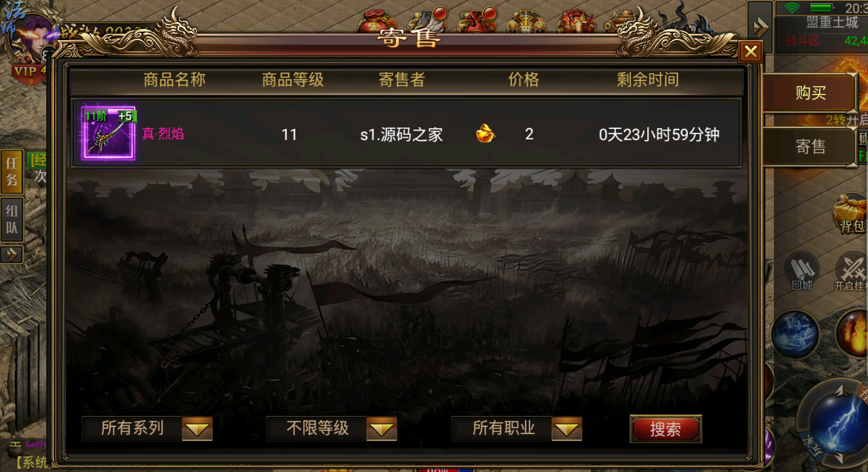Switch to the 寄售 consign tab
The image size is (868, 472).
click(810, 147)
